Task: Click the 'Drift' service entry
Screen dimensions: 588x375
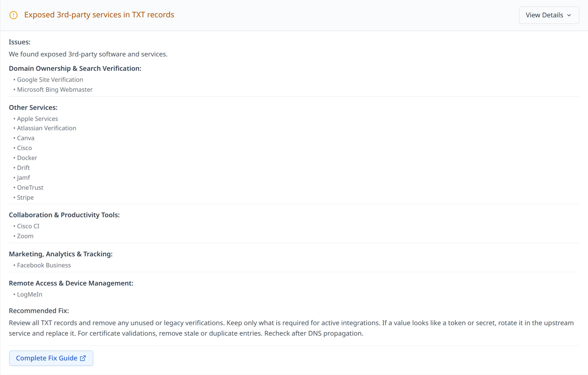Action: (23, 168)
